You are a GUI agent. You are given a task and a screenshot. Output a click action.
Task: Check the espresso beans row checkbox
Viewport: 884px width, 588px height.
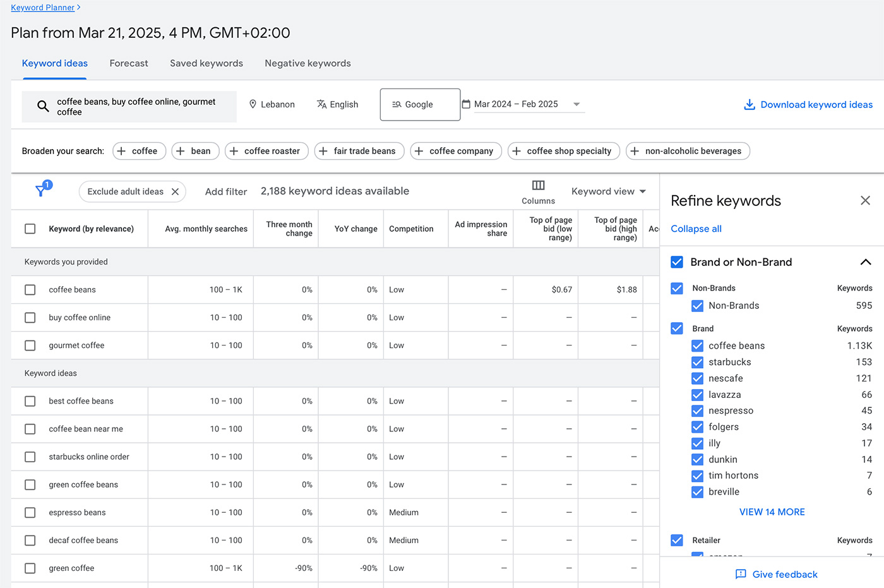30,512
